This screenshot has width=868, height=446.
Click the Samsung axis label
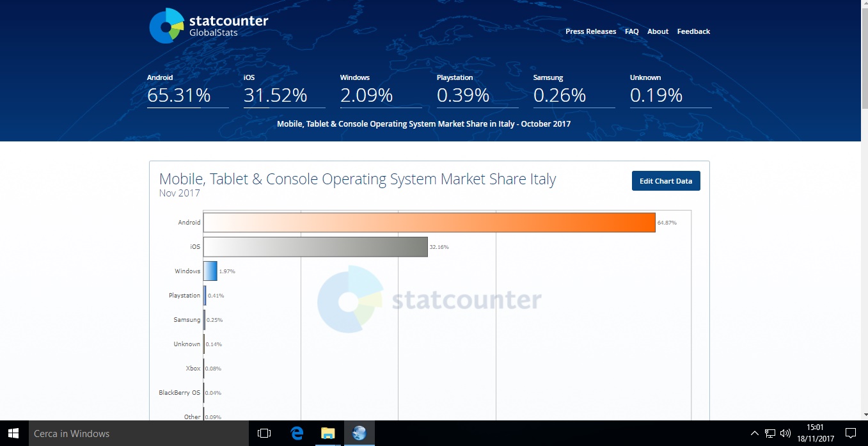click(187, 320)
